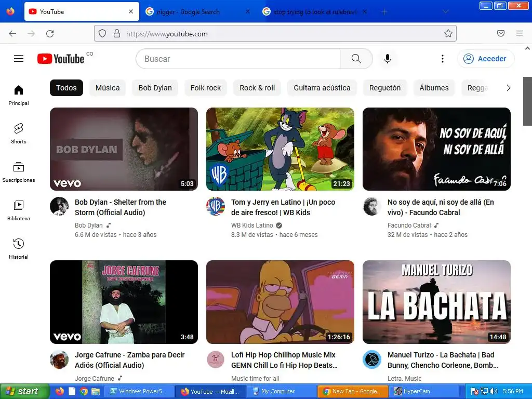The width and height of the screenshot is (532, 399).
Task: Click title 'Tom y Jerry en Latino'
Action: [x=283, y=207]
